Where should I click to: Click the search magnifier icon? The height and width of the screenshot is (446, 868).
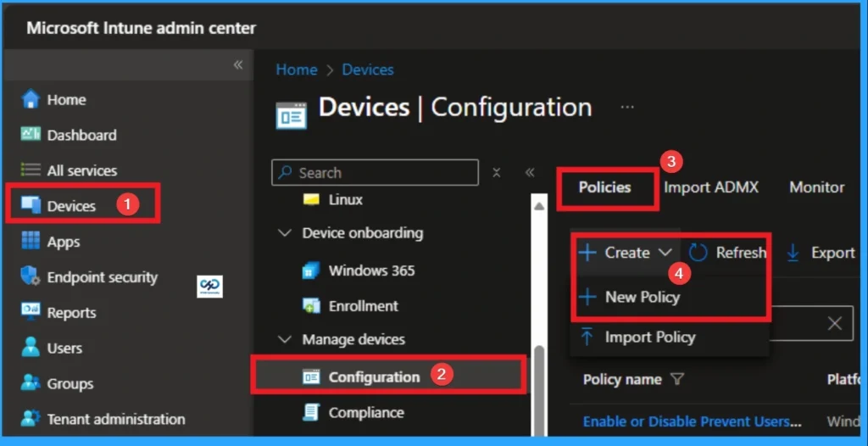286,173
